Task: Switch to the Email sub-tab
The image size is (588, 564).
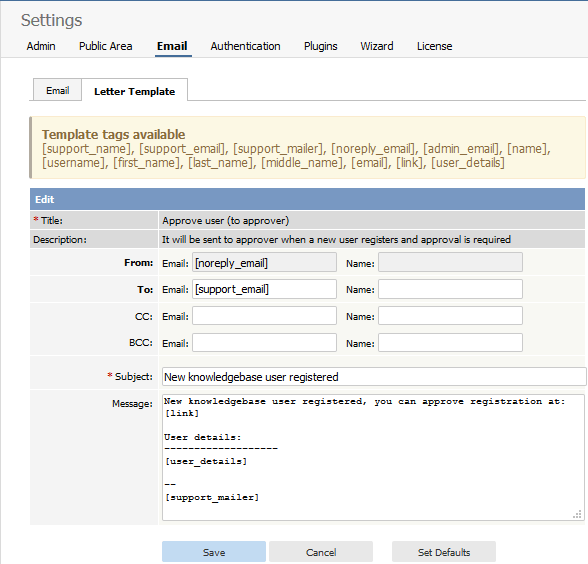Action: (x=57, y=90)
